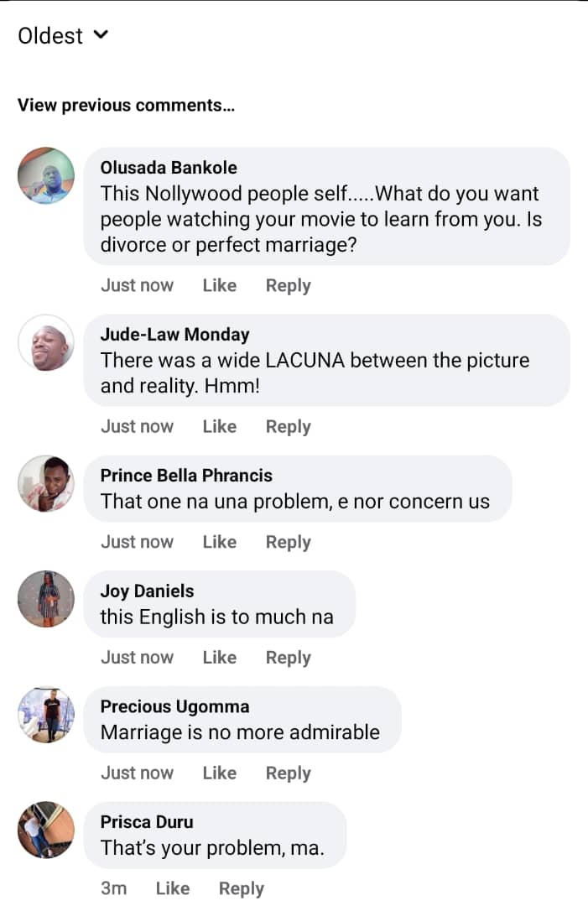Open Prisca Duru's profile picture
588x906 pixels.
45,830
